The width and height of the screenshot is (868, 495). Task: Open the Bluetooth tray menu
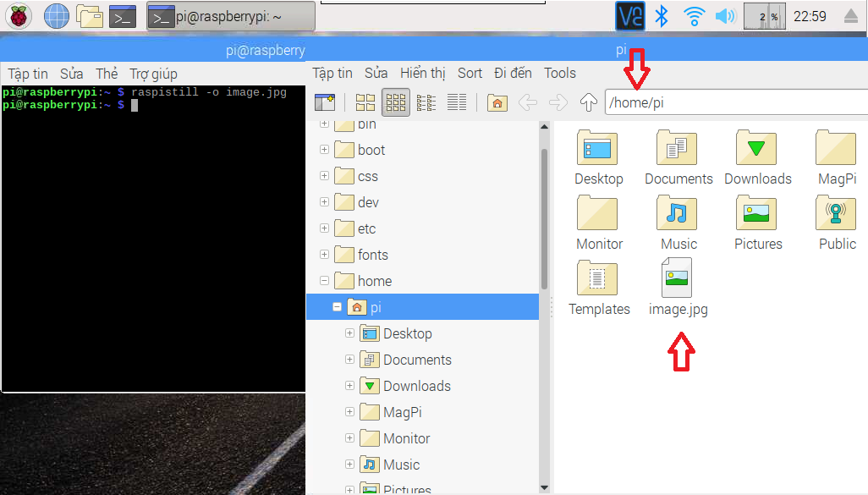[661, 16]
